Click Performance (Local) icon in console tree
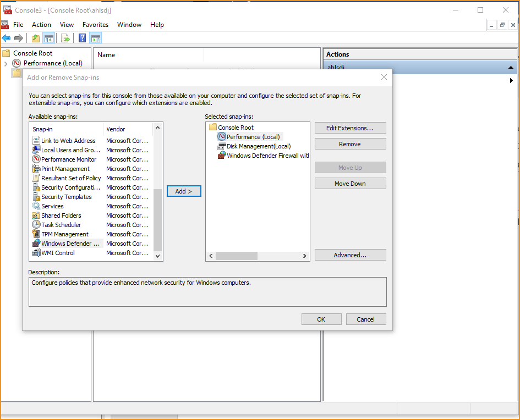520x420 pixels. coord(17,63)
